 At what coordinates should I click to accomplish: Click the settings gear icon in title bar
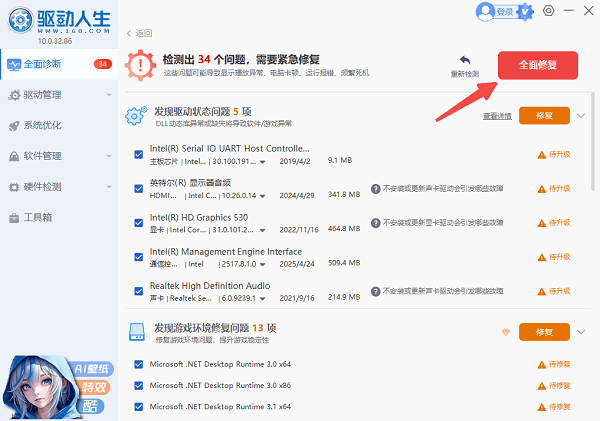549,11
